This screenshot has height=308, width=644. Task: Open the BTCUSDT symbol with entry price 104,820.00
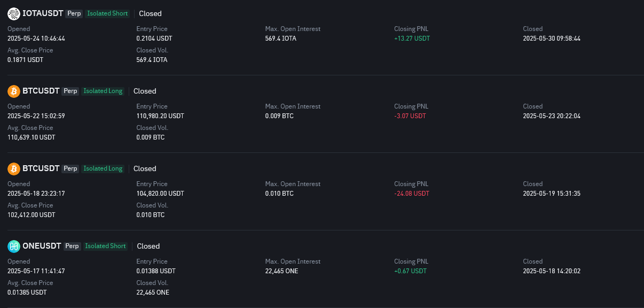tap(41, 168)
